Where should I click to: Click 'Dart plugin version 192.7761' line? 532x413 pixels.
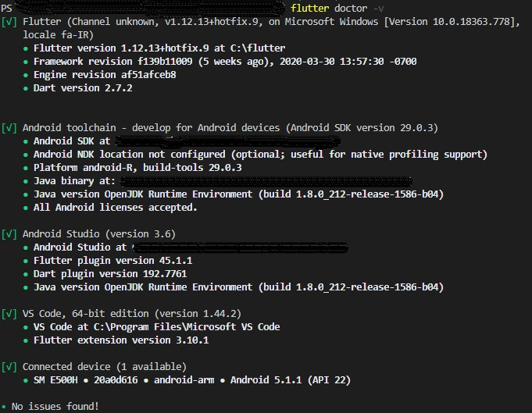pos(110,273)
